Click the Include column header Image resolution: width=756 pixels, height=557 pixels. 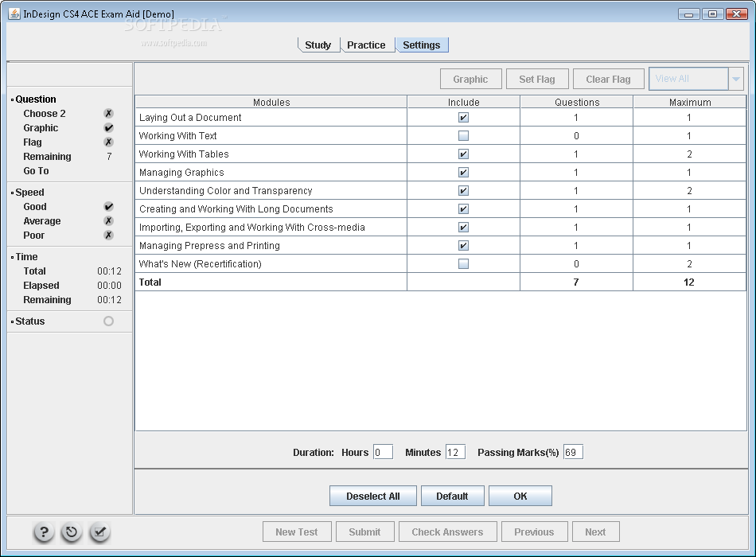[x=463, y=102]
